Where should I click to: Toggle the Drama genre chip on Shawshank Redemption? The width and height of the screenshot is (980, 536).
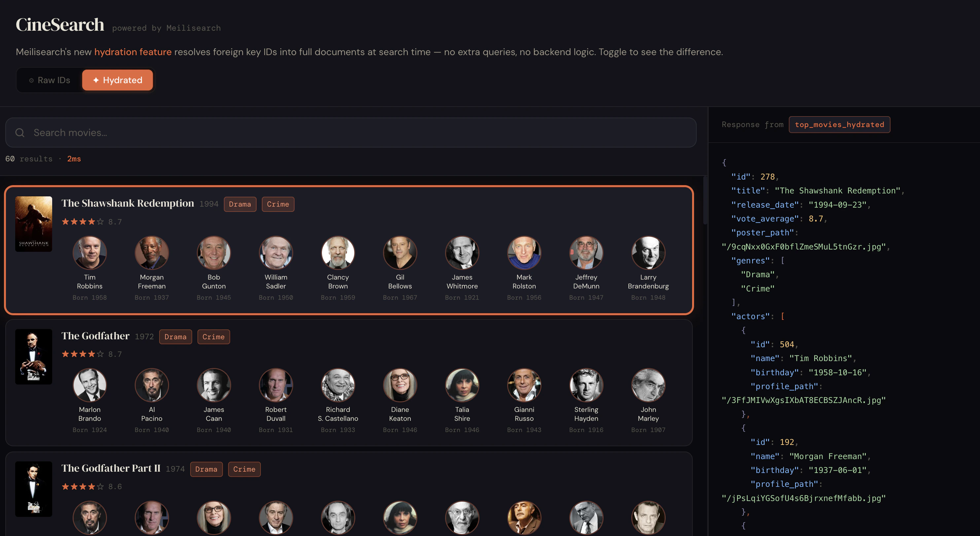coord(240,204)
